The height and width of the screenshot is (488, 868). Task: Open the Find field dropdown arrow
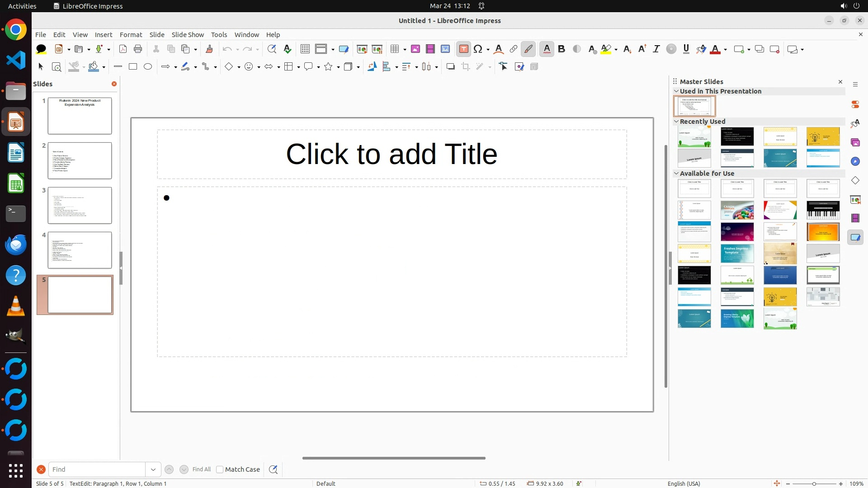tap(153, 469)
